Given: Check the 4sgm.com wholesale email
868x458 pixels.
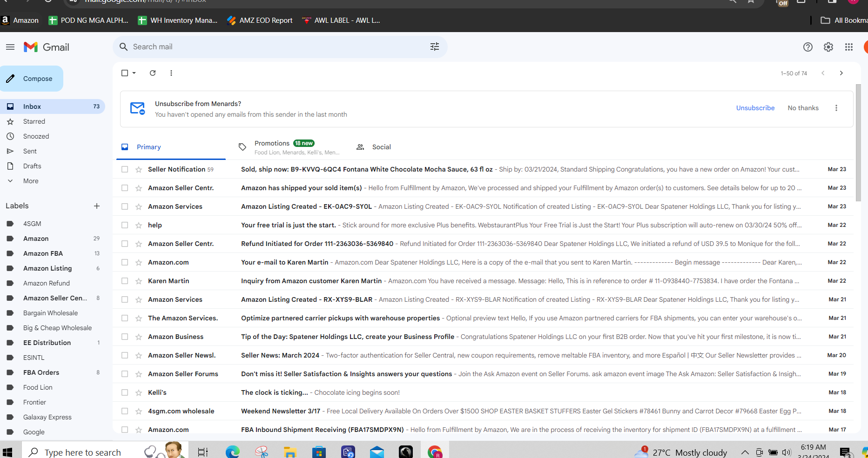Looking at the screenshot, I should (125, 411).
